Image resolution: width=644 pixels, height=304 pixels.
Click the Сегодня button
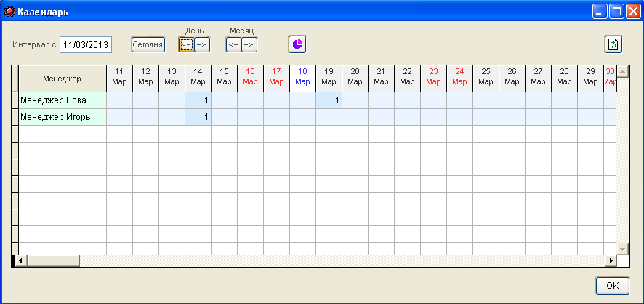click(148, 44)
